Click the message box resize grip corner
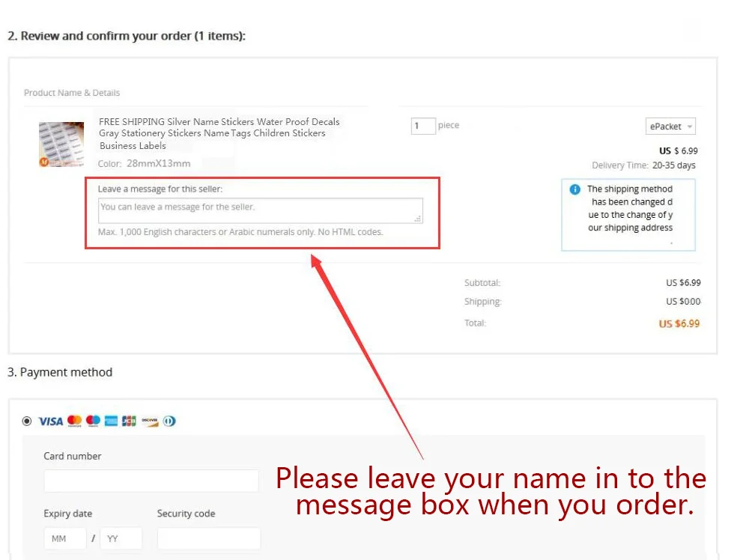Image resolution: width=749 pixels, height=560 pixels. 418,219
